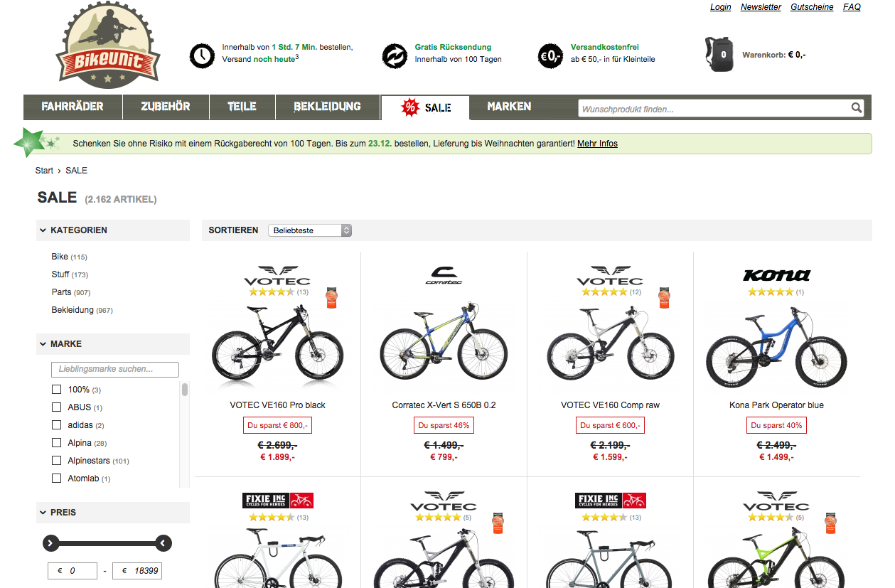This screenshot has height=588, width=895.
Task: Collapse the Kategorien filter section
Action: (x=43, y=230)
